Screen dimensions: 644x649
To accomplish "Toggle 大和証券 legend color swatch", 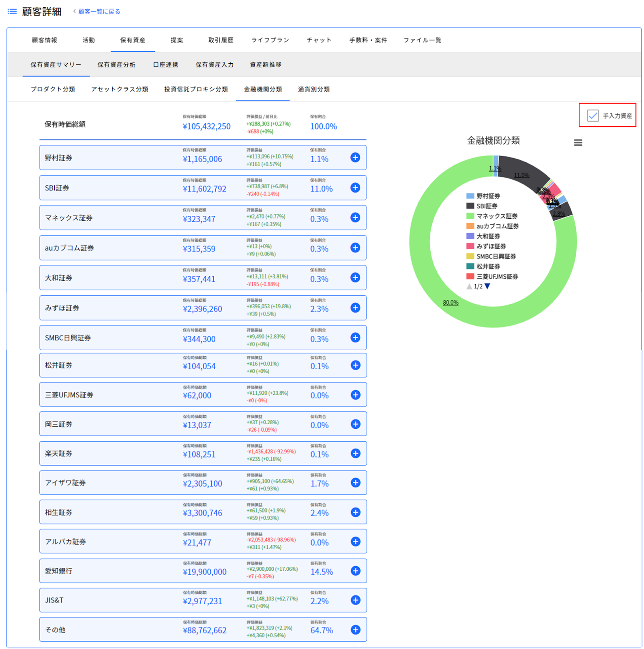I will pos(470,236).
